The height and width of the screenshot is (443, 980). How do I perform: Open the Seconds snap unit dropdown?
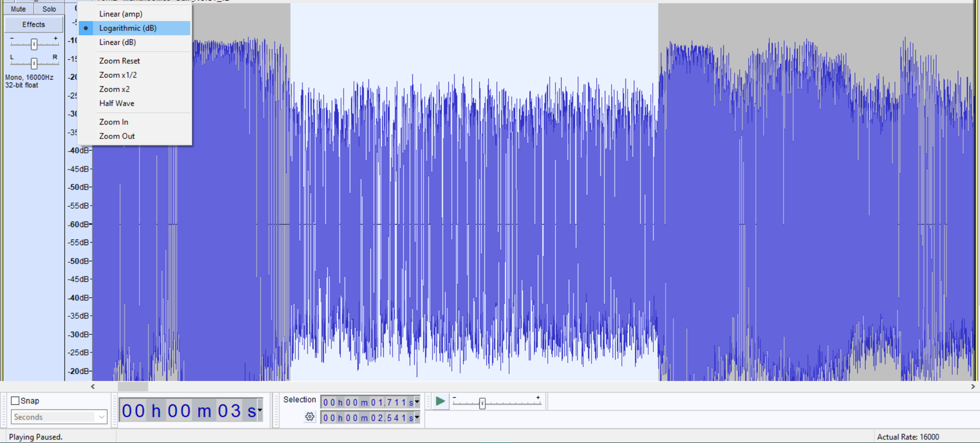59,417
